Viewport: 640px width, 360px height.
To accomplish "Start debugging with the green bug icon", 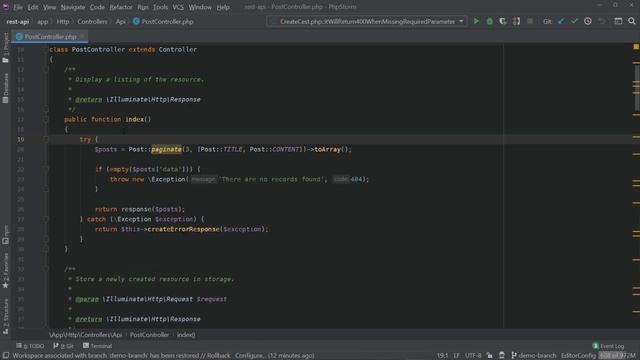I will point(489,21).
